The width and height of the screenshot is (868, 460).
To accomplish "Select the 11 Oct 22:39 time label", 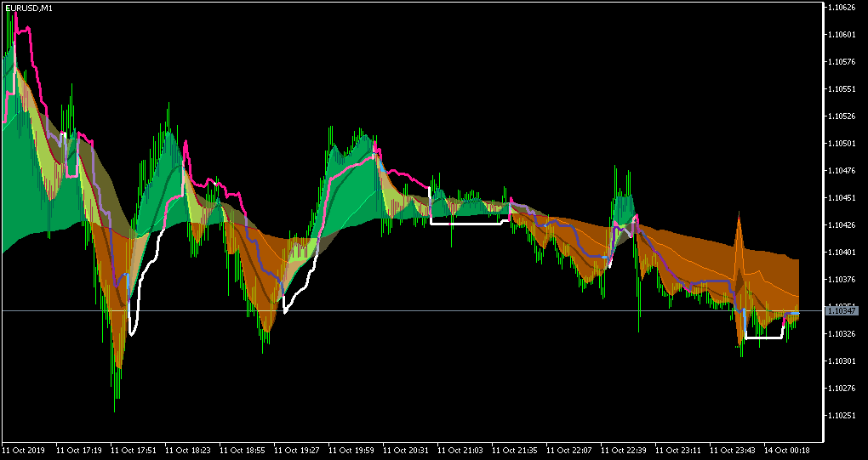I will [x=623, y=450].
